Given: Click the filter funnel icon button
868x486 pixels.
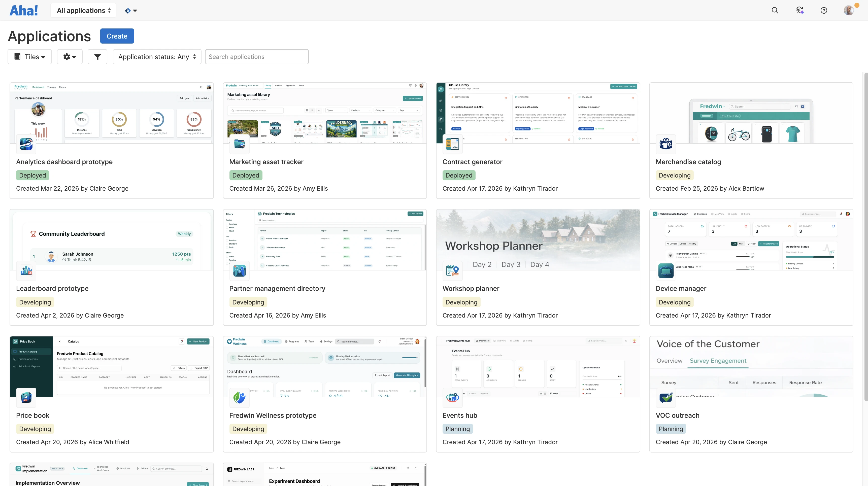Looking at the screenshot, I should tap(97, 57).
